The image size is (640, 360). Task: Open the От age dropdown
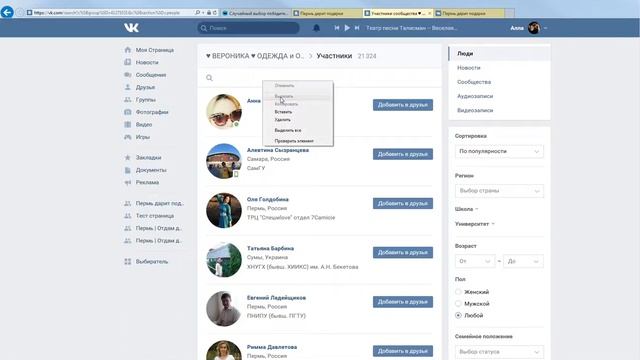click(x=475, y=261)
